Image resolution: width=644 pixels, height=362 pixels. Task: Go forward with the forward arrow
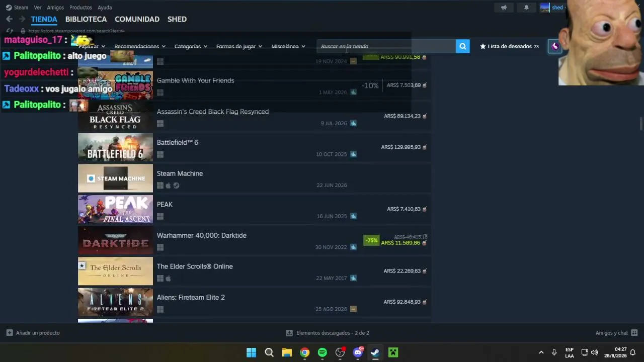click(22, 19)
